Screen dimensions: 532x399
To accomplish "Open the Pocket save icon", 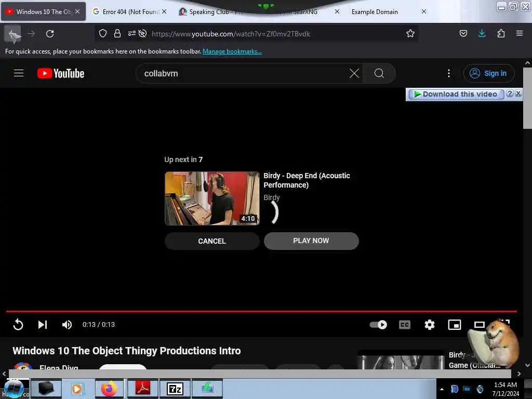I will tap(463, 33).
